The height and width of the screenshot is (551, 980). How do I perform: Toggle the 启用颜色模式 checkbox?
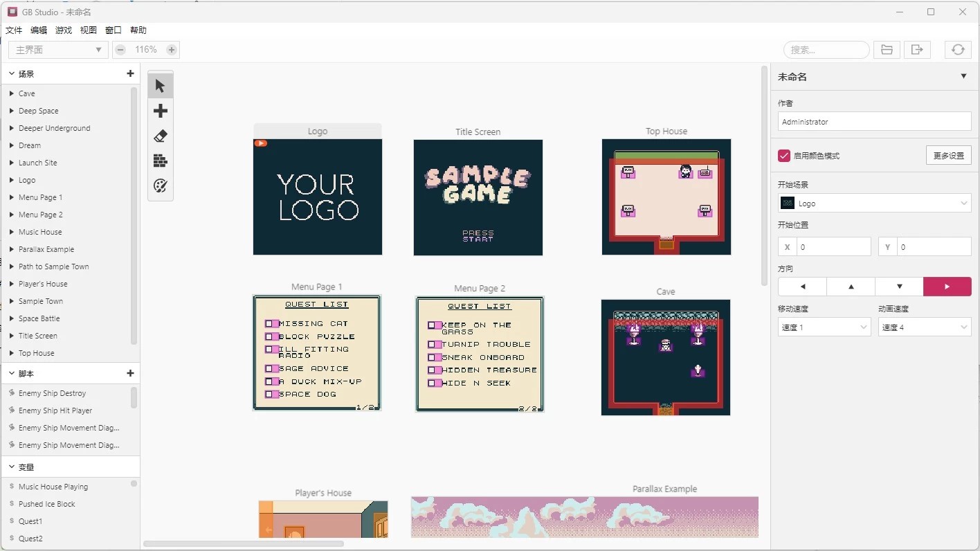pos(784,156)
